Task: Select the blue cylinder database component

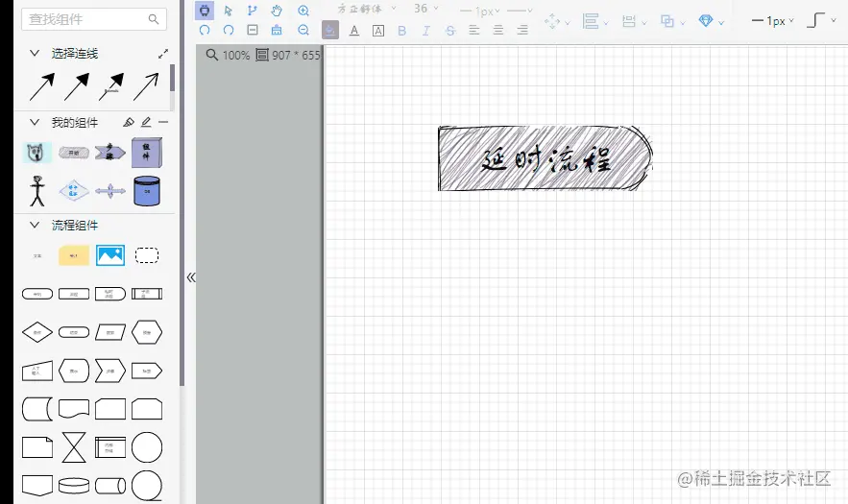Action: [x=147, y=191]
